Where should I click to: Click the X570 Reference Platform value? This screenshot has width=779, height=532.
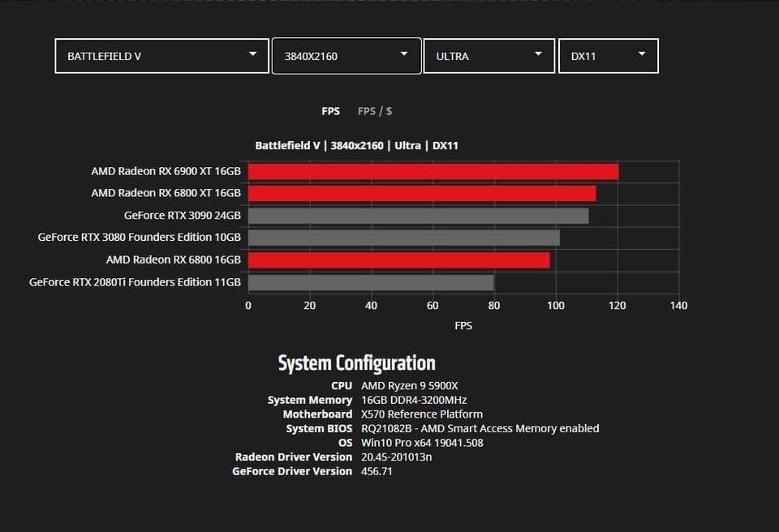422,414
